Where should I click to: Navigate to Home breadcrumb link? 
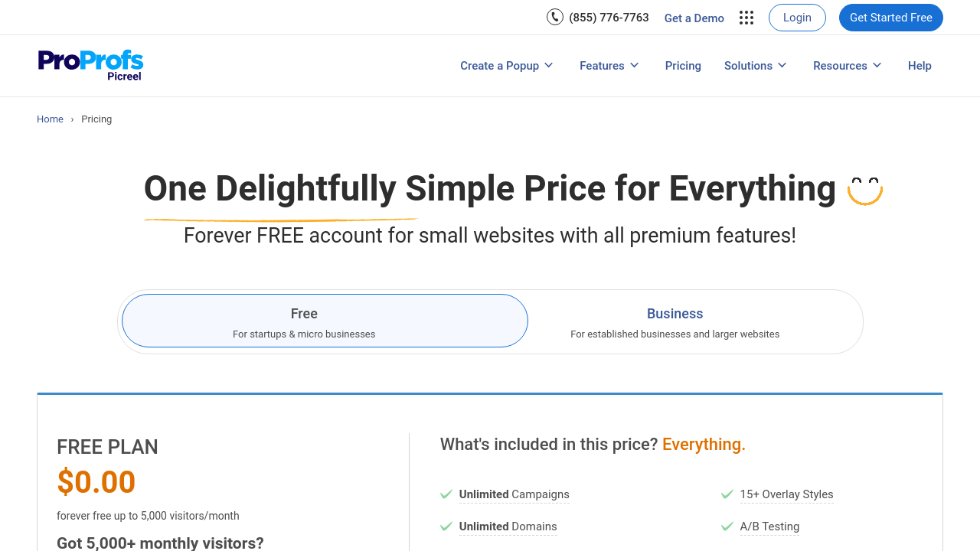[50, 119]
